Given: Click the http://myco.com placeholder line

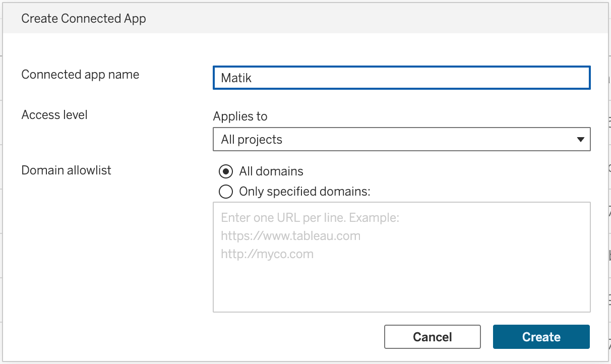Looking at the screenshot, I should point(267,254).
